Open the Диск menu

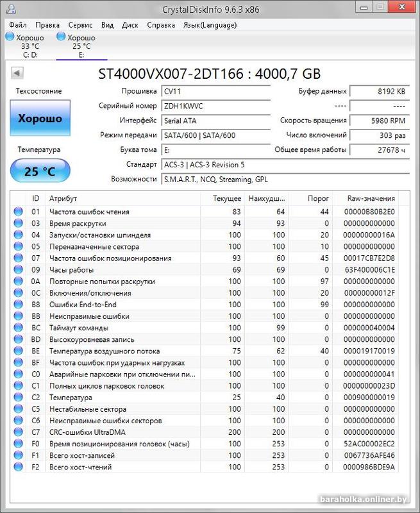coord(130,25)
